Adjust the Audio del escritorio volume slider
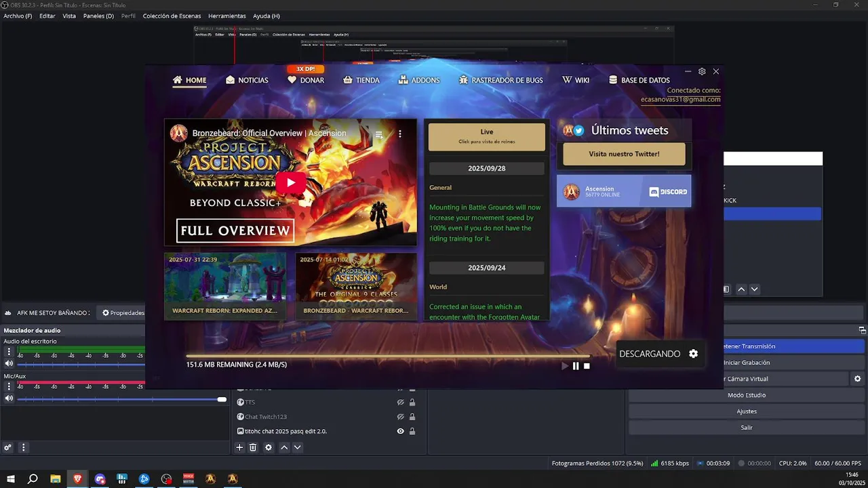The height and width of the screenshot is (488, 868). click(x=81, y=365)
